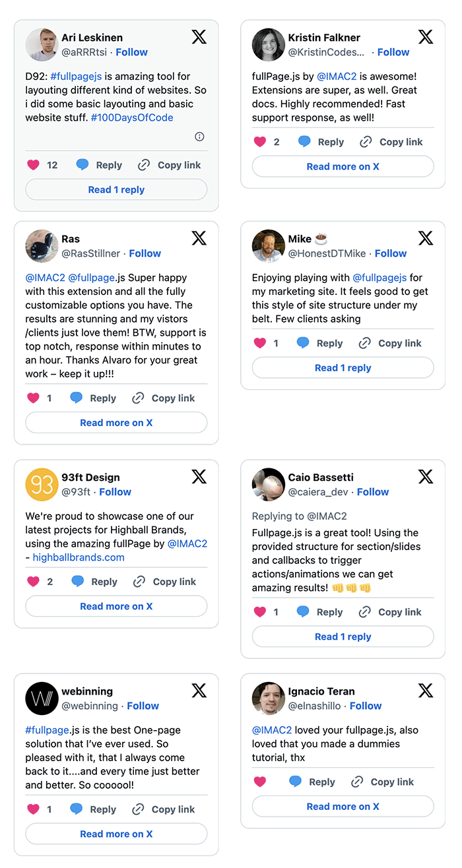Click the @fullpagejs mention in Mike's tweet
The image size is (462, 868).
(379, 278)
